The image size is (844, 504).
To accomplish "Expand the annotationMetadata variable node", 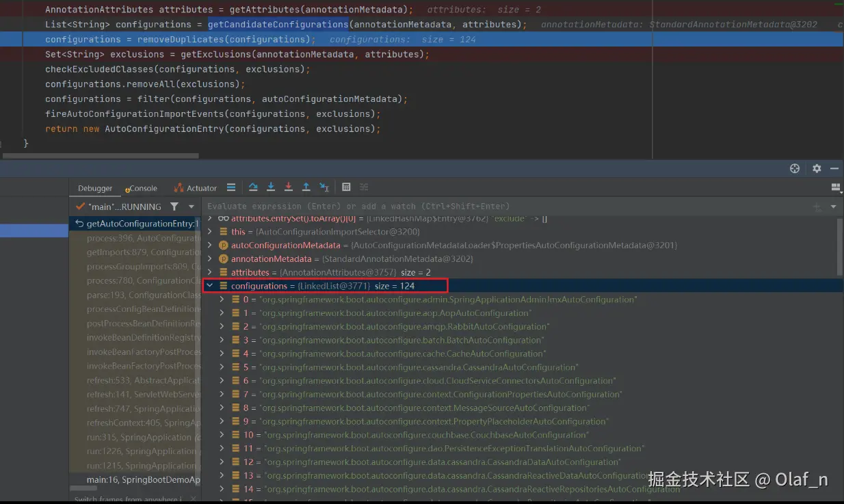I will [x=210, y=259].
